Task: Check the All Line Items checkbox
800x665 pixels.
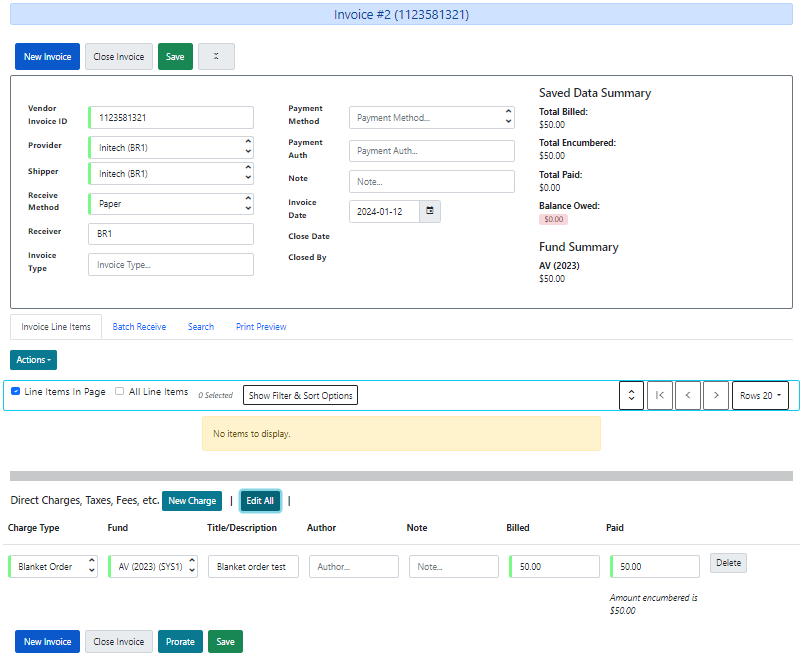Action: pyautogui.click(x=120, y=392)
